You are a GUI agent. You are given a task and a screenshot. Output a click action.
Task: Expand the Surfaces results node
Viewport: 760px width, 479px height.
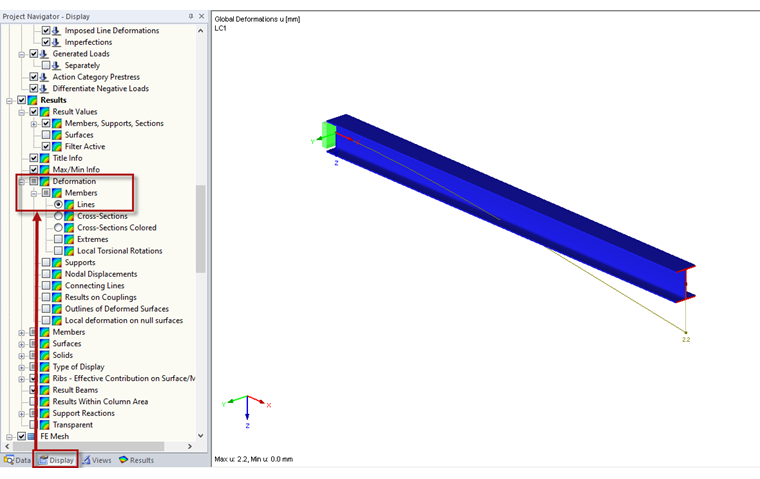pyautogui.click(x=22, y=344)
